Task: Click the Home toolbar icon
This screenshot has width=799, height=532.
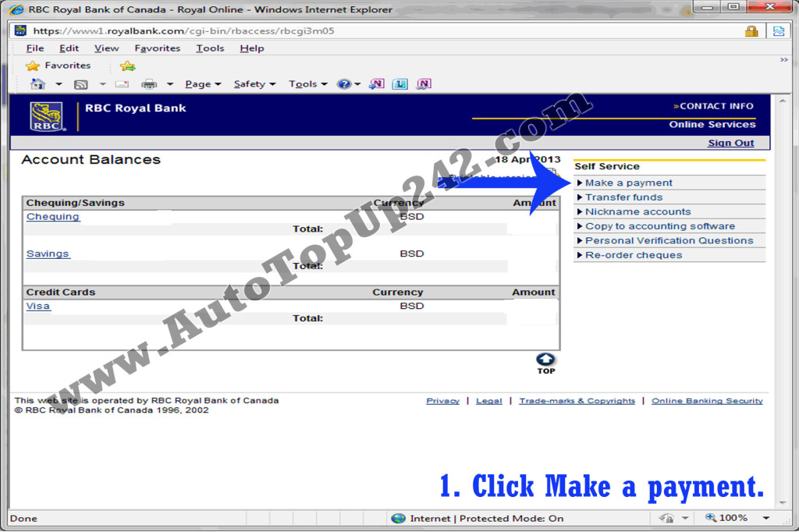Action: click(x=37, y=84)
